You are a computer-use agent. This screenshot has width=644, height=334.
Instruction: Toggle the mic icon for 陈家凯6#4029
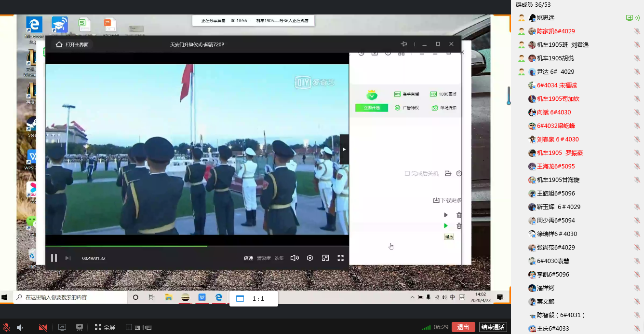637,31
